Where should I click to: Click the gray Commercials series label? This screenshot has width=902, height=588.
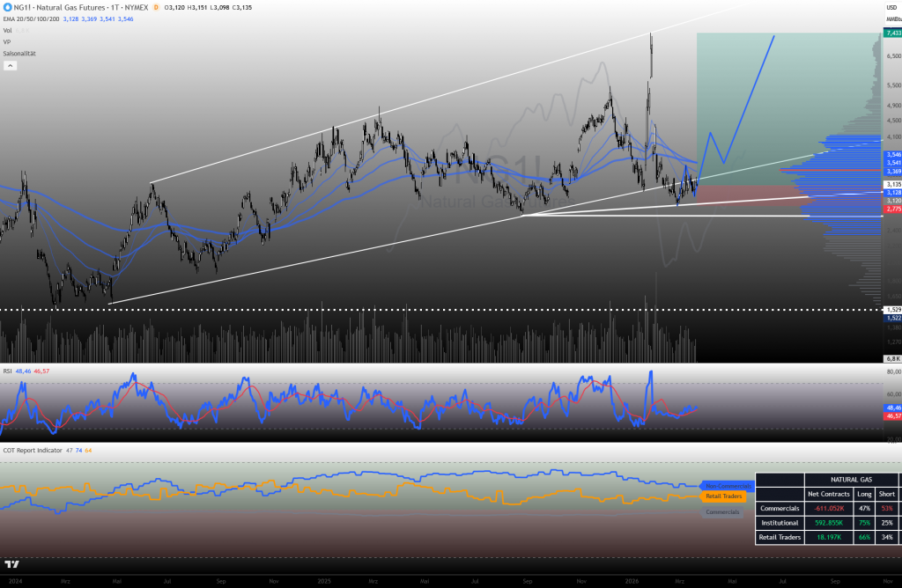722,511
